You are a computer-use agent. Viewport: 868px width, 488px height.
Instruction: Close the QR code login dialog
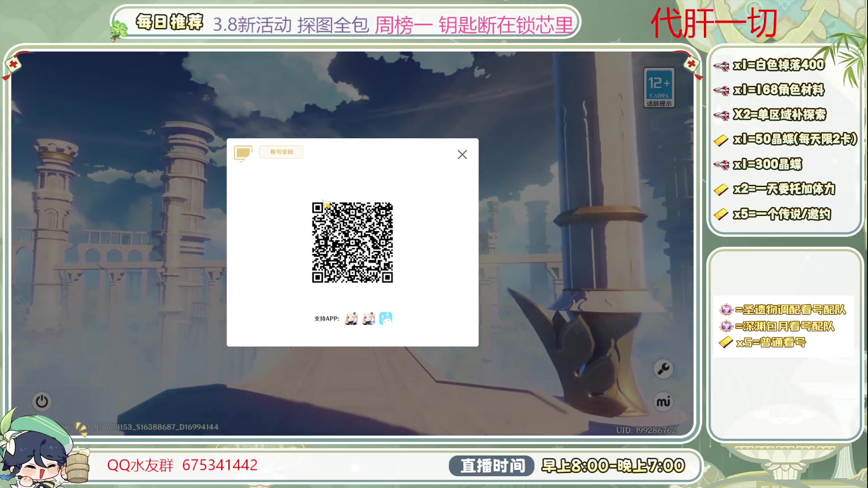click(x=462, y=155)
